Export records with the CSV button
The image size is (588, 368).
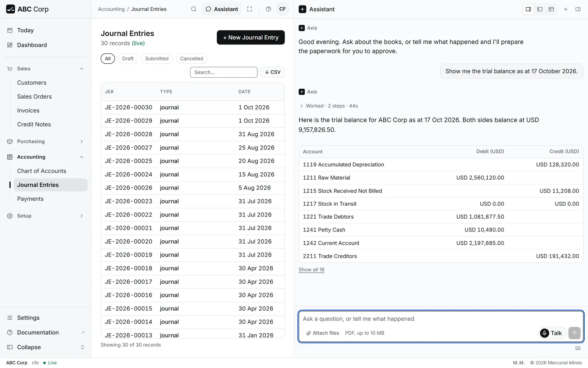pos(273,72)
